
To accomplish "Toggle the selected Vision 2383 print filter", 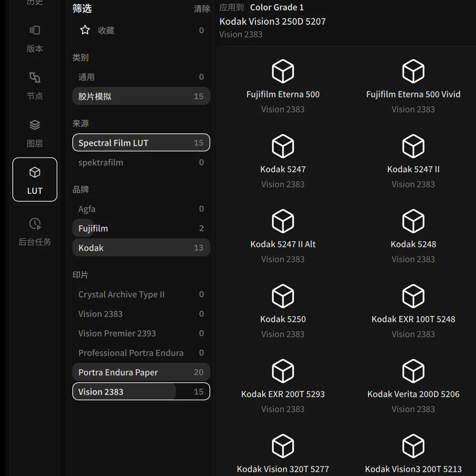I will 141,391.
